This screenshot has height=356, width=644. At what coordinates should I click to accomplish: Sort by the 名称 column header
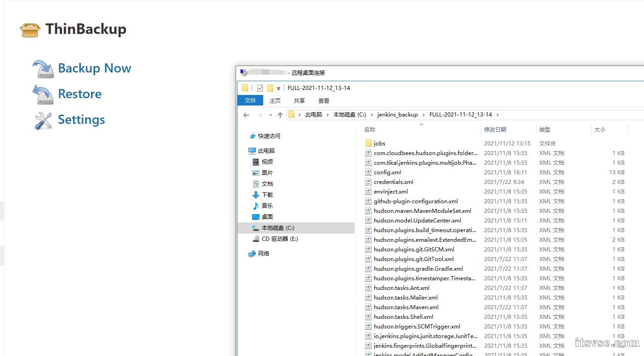[x=370, y=130]
